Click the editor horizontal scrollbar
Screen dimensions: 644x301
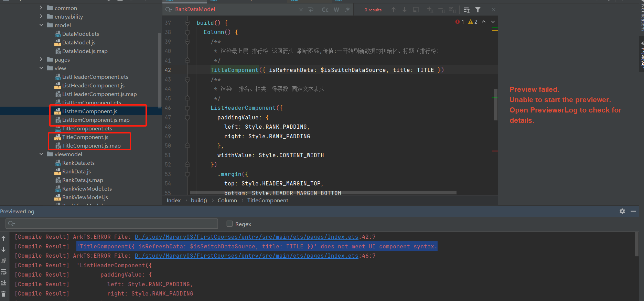point(323,193)
